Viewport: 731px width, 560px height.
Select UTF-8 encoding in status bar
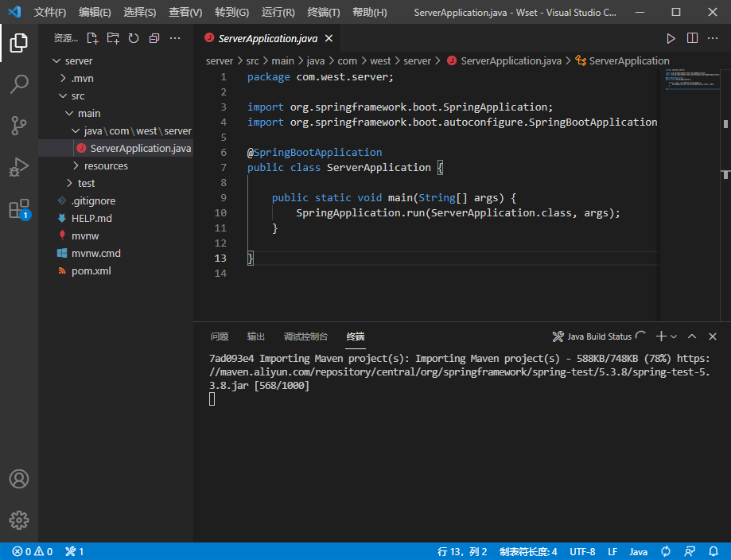[x=582, y=550]
